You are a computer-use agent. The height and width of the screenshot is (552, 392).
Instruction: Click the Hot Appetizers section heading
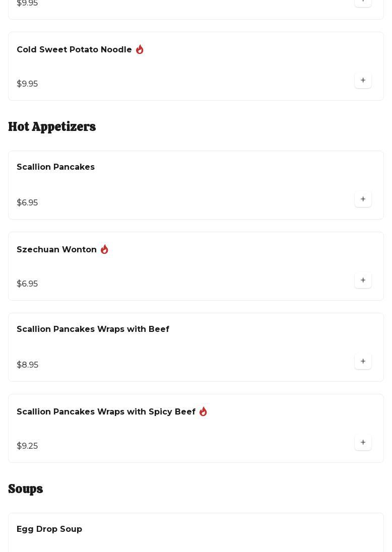pyautogui.click(x=52, y=126)
